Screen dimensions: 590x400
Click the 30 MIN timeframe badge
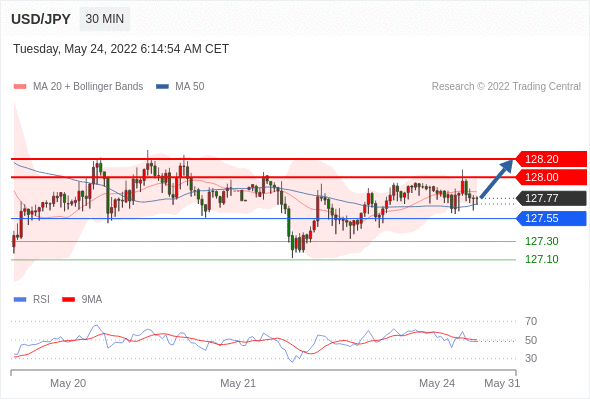(x=105, y=19)
